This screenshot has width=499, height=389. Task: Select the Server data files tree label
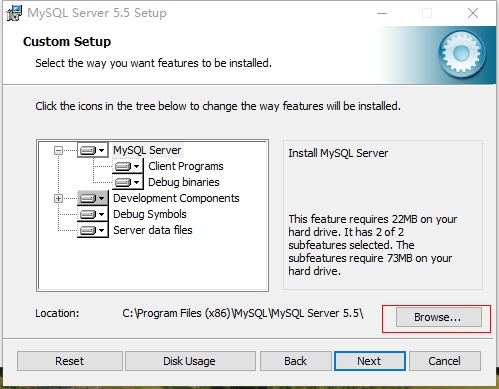pyautogui.click(x=153, y=230)
